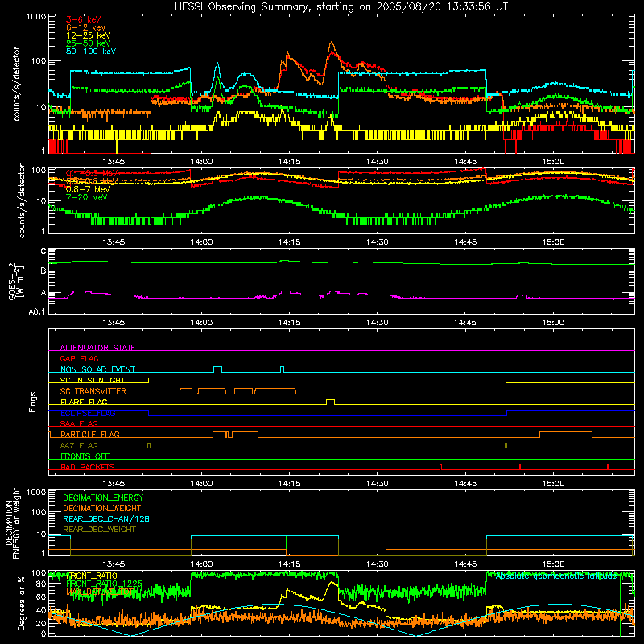Screen dimensions: 644x644
Task: Click the REAR_DEC_CHAN/128 legend label
Action: [106, 518]
